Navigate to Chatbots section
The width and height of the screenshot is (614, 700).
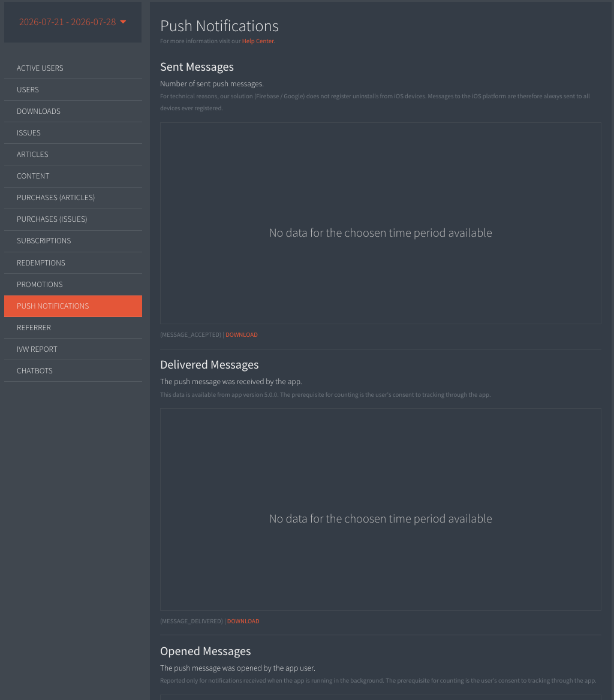click(x=73, y=371)
